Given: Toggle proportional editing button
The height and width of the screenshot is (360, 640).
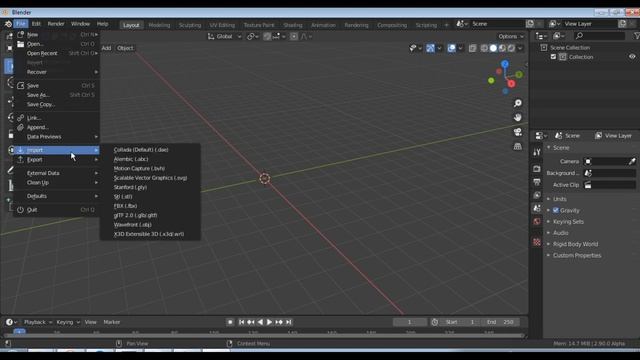Looking at the screenshot, I should point(294,36).
